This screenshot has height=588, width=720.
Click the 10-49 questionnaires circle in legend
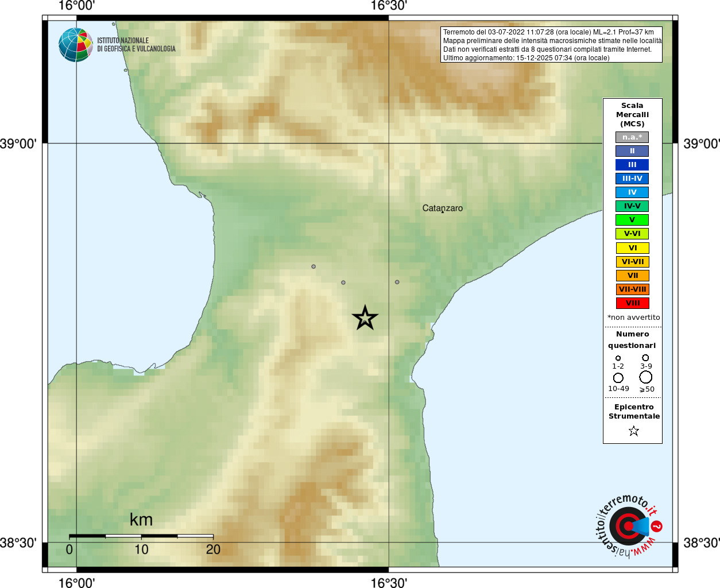[x=618, y=378]
